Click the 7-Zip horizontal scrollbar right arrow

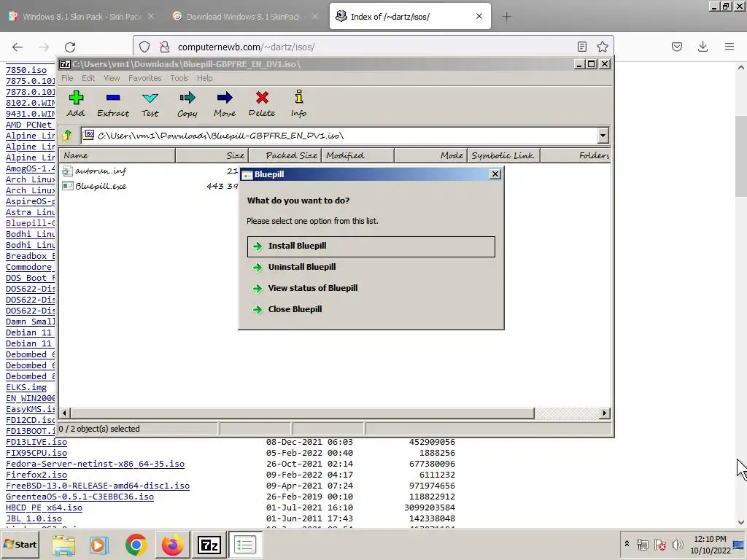tap(605, 413)
